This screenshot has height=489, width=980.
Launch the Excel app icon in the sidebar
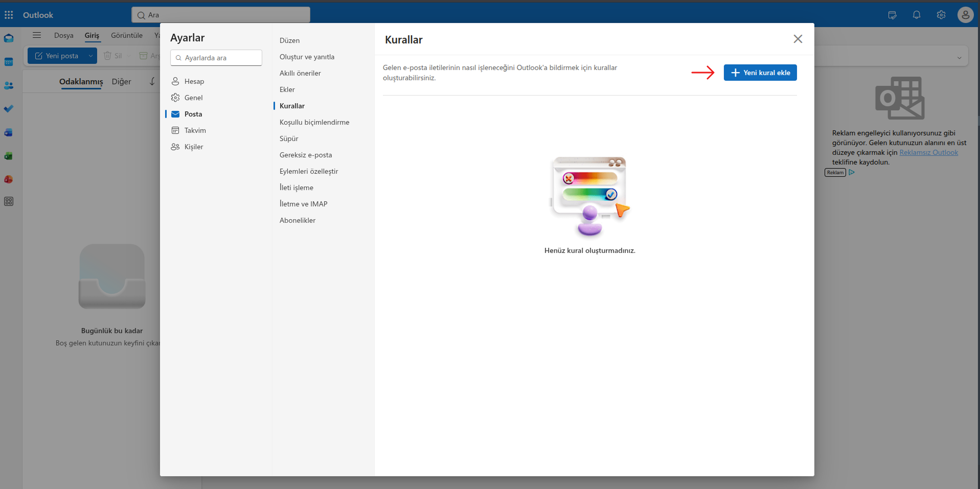[x=9, y=156]
